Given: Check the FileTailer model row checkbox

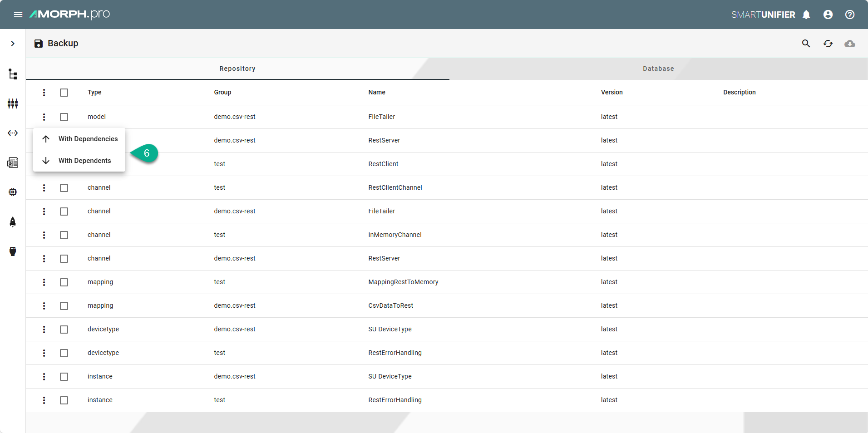Looking at the screenshot, I should [x=64, y=117].
